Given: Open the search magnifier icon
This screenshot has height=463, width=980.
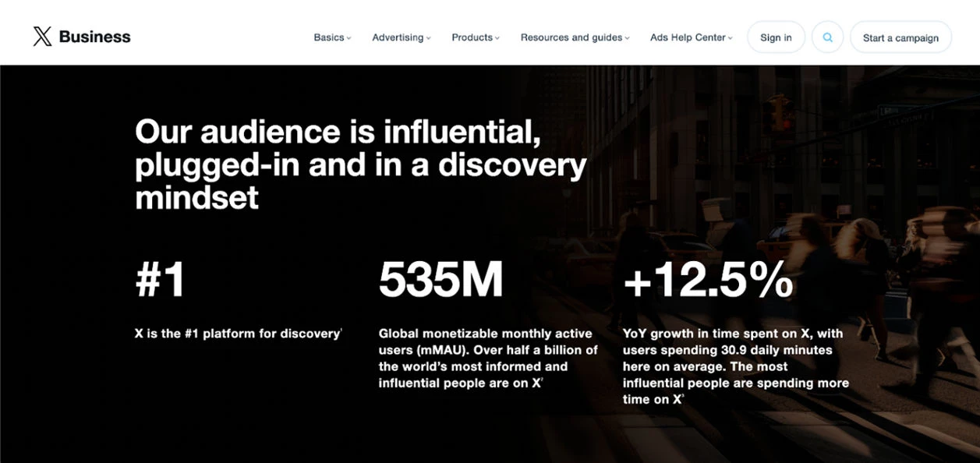Looking at the screenshot, I should (x=827, y=37).
